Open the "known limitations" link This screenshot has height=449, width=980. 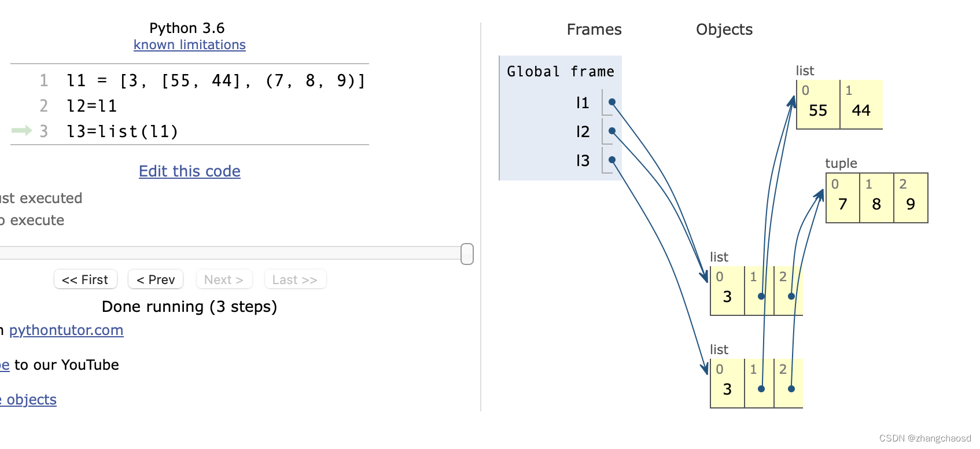[190, 45]
